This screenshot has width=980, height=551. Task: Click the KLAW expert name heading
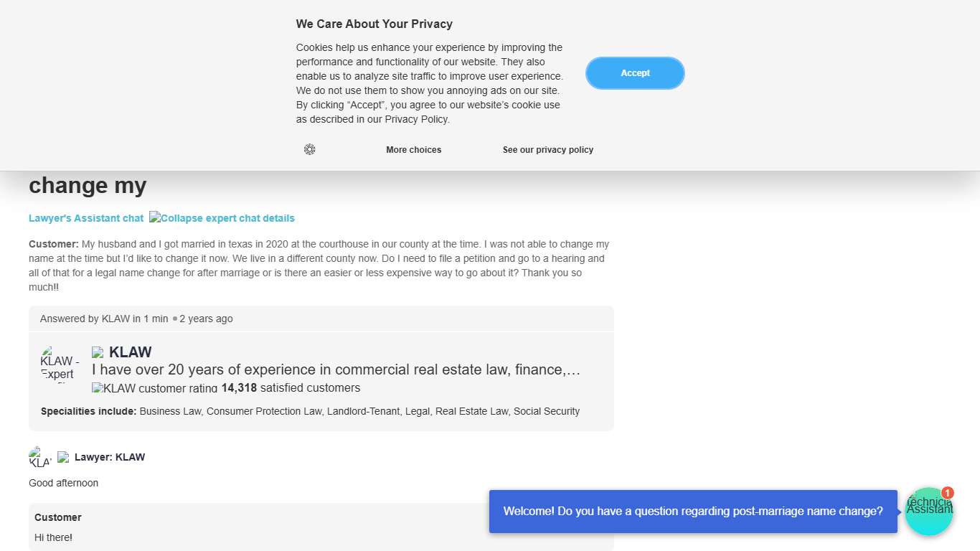tap(131, 352)
